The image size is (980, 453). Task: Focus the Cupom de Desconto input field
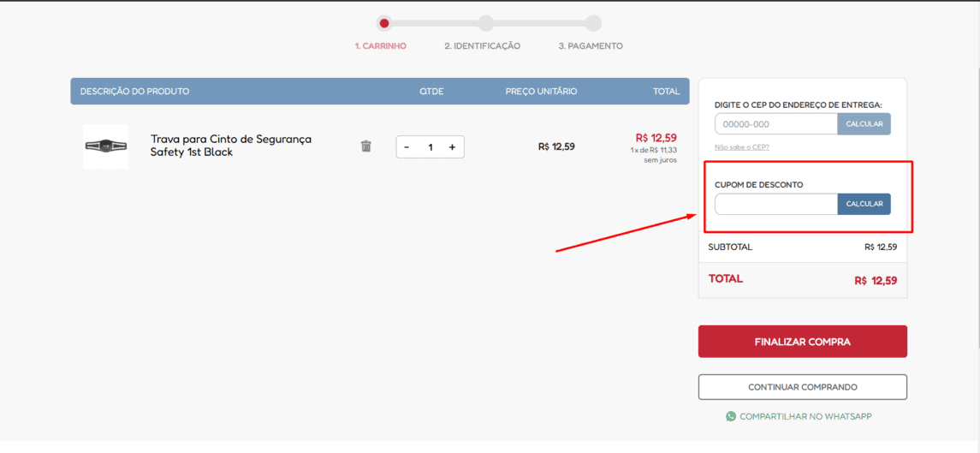(x=776, y=204)
